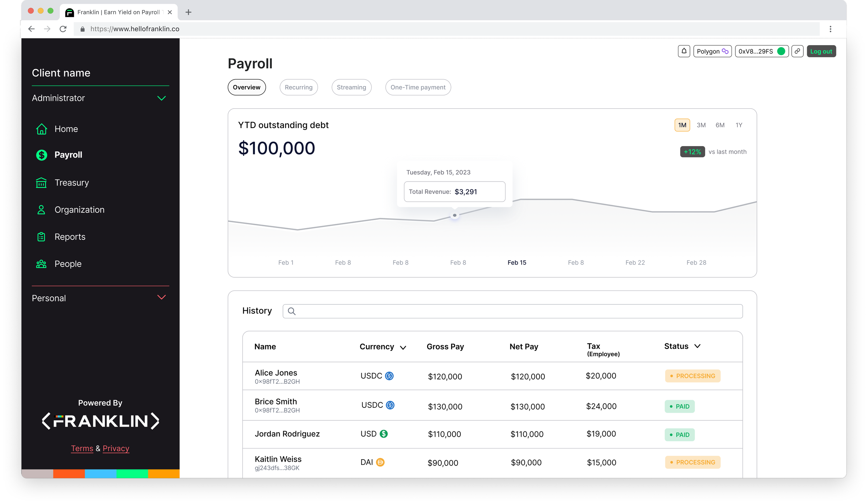Select the 3M time range option
The image size is (868, 504).
tap(701, 125)
